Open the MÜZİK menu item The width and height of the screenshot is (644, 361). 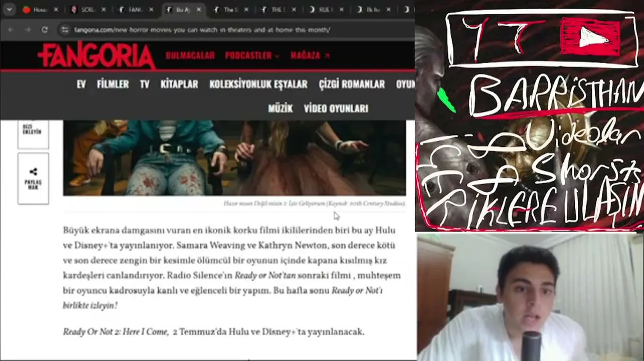(x=280, y=108)
